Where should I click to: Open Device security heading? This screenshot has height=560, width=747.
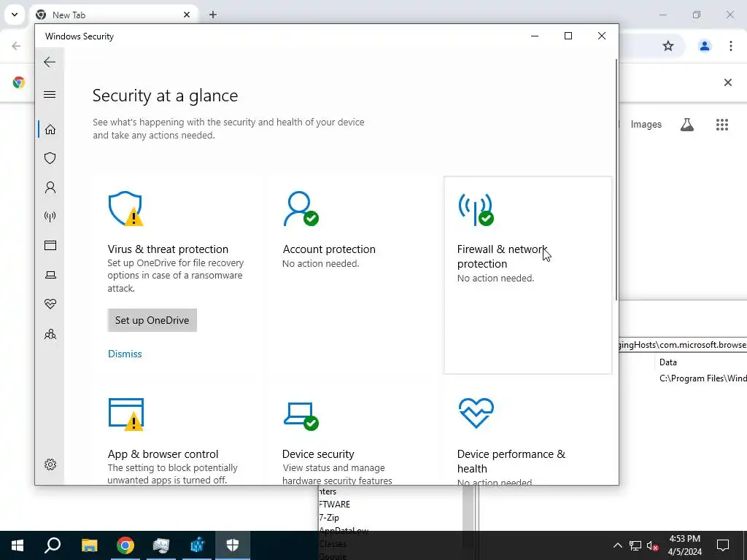(318, 454)
